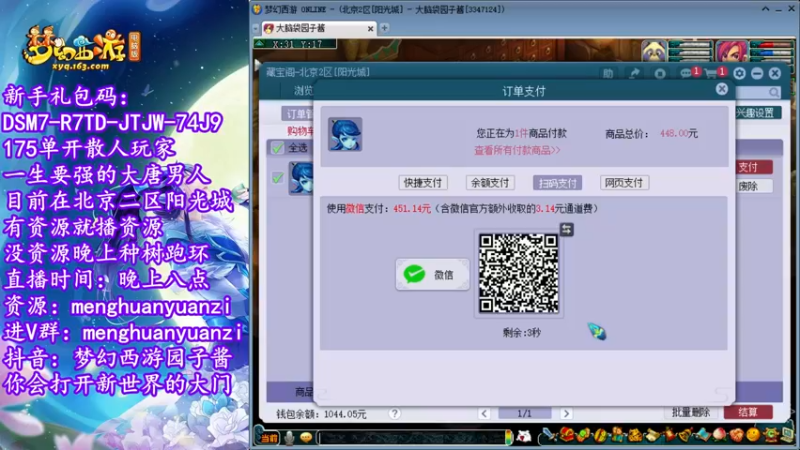Open the 查看所有付款商品>> link
800x450 pixels.
pyautogui.click(x=517, y=150)
